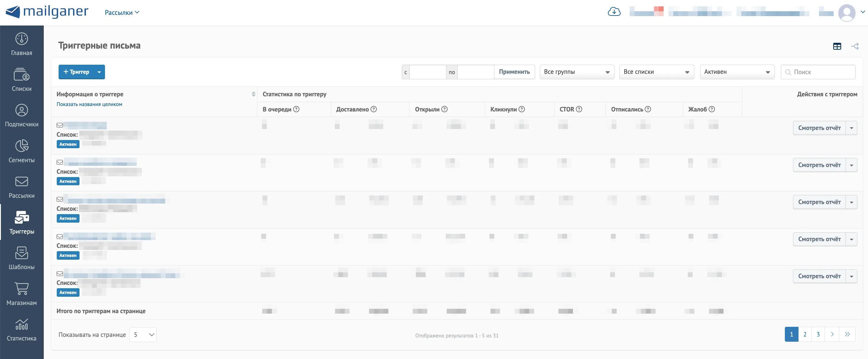Image resolution: width=868 pixels, height=359 pixels.
Task: Go to page 2 of results
Action: tap(805, 334)
